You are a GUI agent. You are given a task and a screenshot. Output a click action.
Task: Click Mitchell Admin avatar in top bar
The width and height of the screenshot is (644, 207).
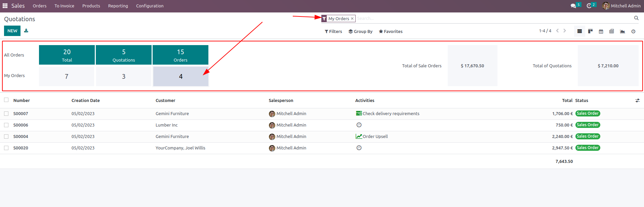point(606,6)
